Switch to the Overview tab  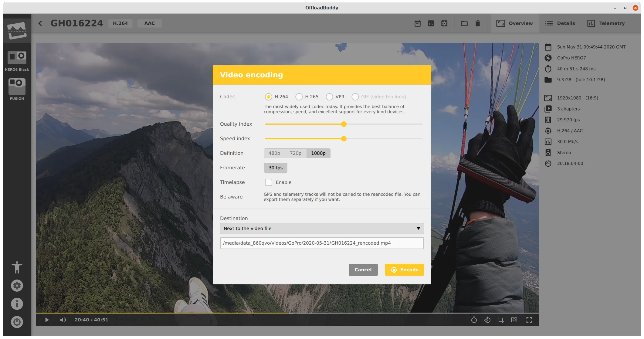click(x=515, y=23)
